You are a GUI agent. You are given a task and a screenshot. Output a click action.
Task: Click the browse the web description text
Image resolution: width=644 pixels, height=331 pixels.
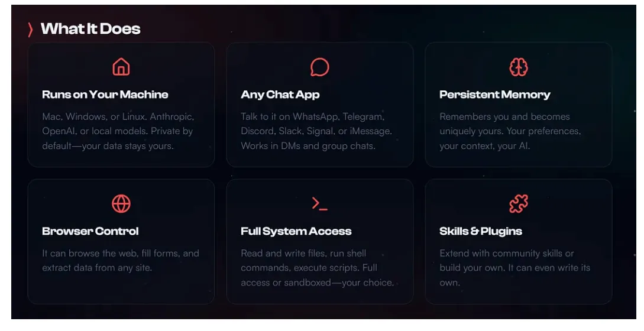tap(121, 260)
